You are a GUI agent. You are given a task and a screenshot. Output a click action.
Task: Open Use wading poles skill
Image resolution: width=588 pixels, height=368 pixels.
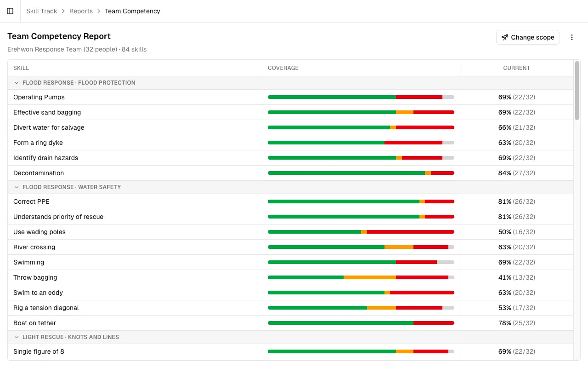tap(40, 232)
